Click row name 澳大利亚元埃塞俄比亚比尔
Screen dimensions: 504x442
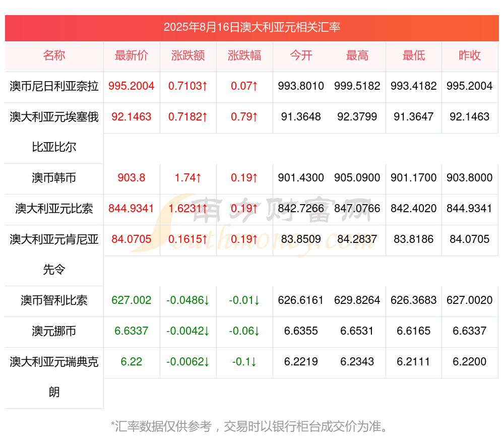pos(54,132)
